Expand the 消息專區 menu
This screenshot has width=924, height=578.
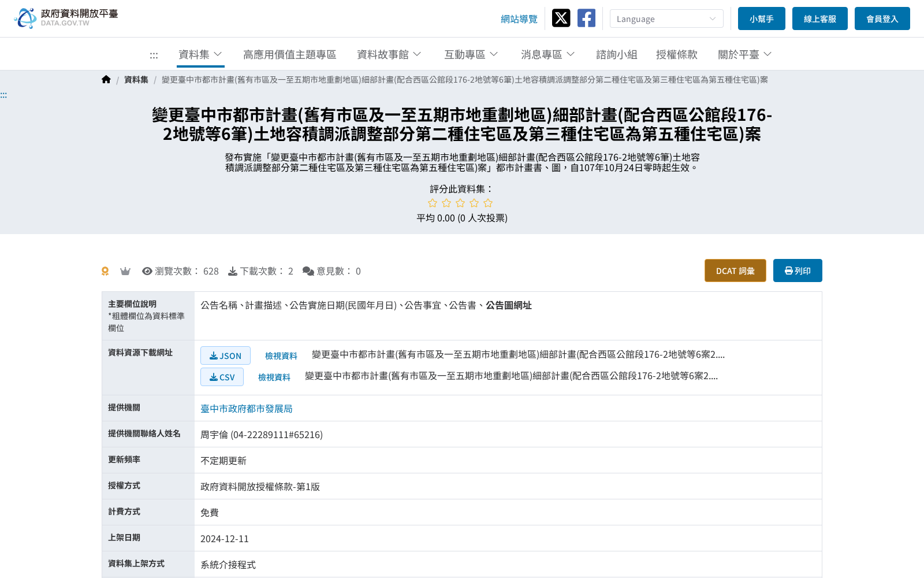[x=548, y=54]
